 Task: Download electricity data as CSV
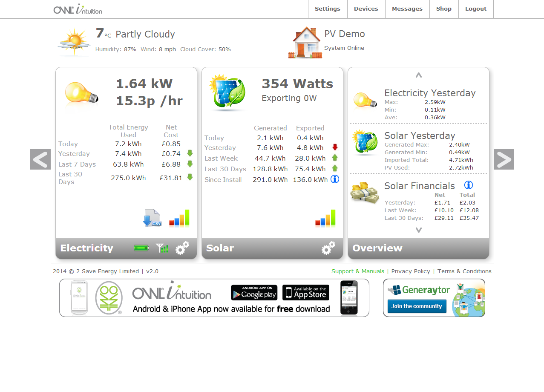pos(152,218)
